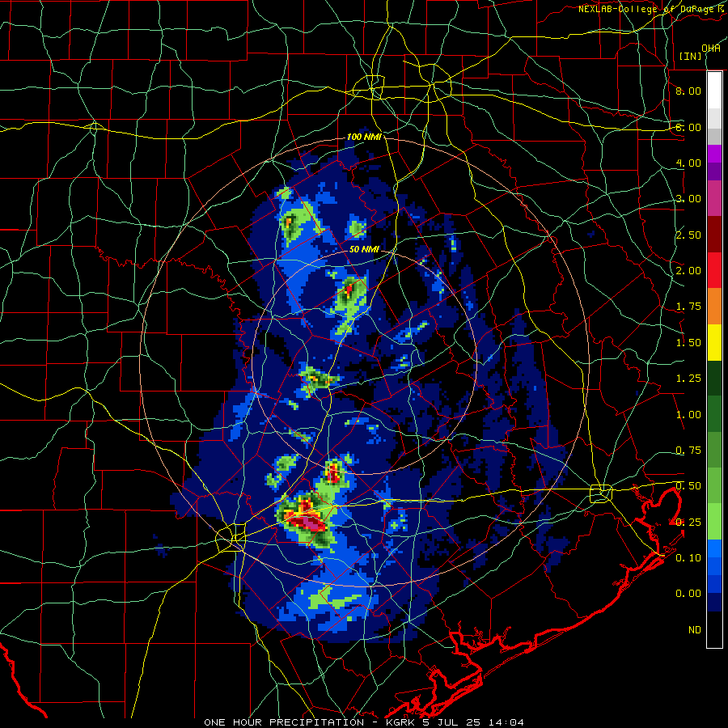Select the lightest green legend swatch at 0.25
728x728 pixels.
[x=714, y=522]
